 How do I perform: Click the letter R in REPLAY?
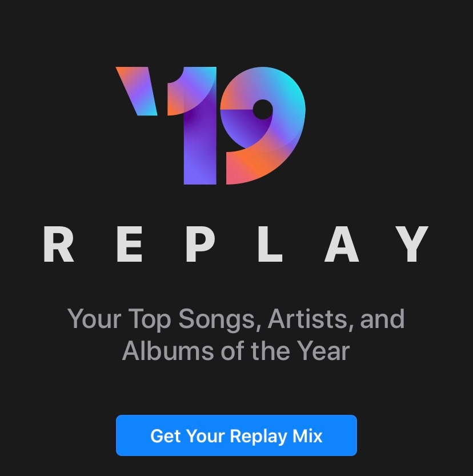(59, 244)
